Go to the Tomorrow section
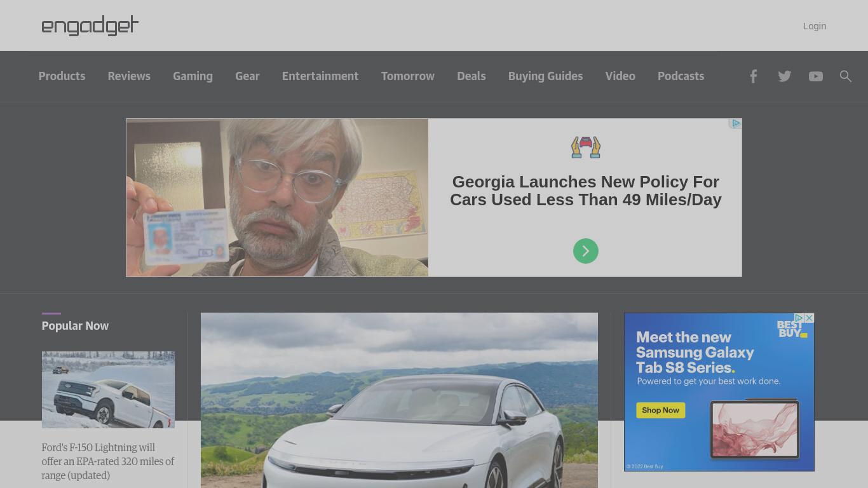This screenshot has width=868, height=488. click(x=408, y=76)
